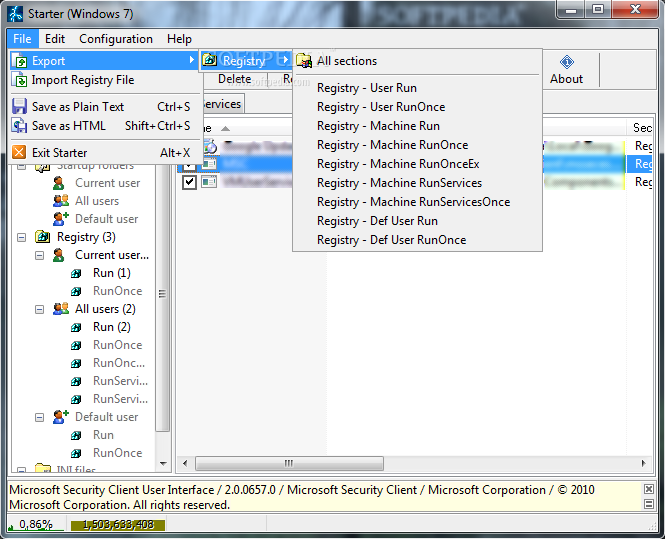Export Registry - Machine RunOnce

417,145
